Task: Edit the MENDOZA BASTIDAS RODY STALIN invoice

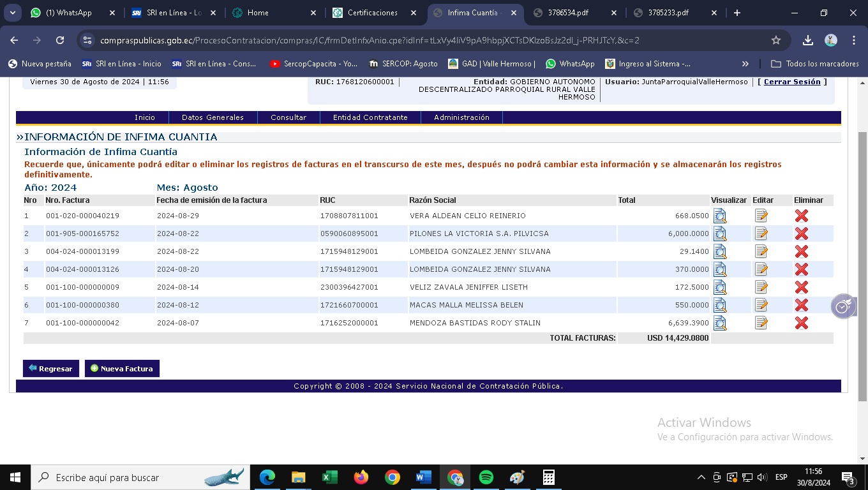Action: 761,323
